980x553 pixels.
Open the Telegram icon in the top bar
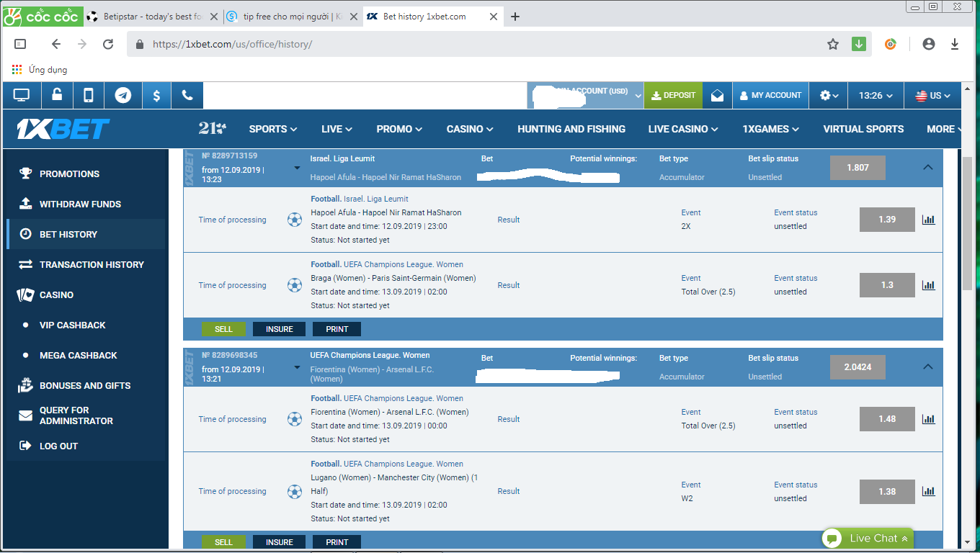pyautogui.click(x=123, y=95)
